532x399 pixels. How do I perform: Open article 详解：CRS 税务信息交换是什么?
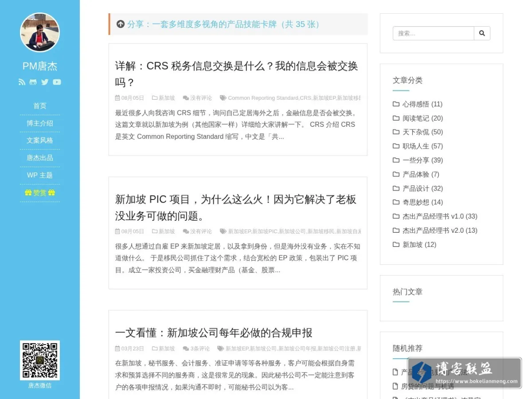pos(236,74)
